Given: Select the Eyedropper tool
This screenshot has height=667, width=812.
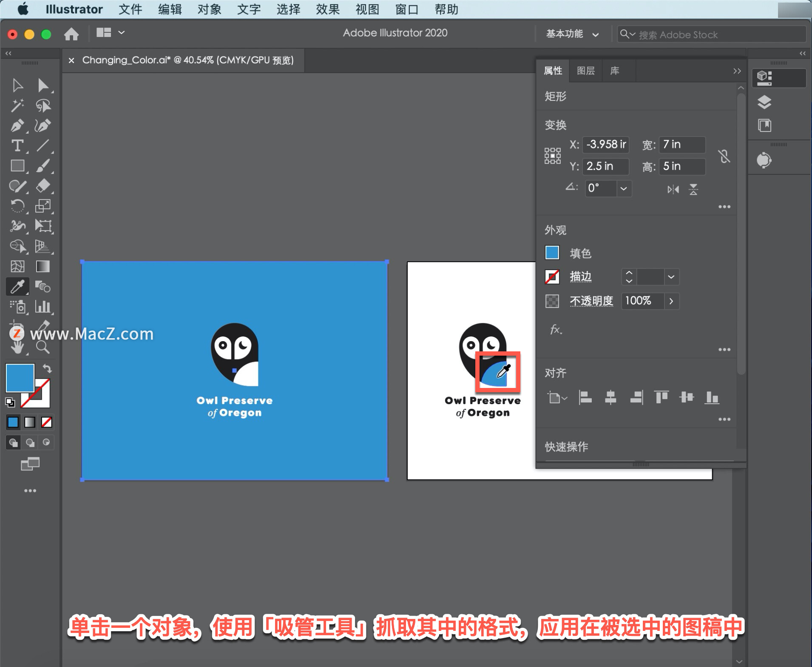Looking at the screenshot, I should point(17,286).
